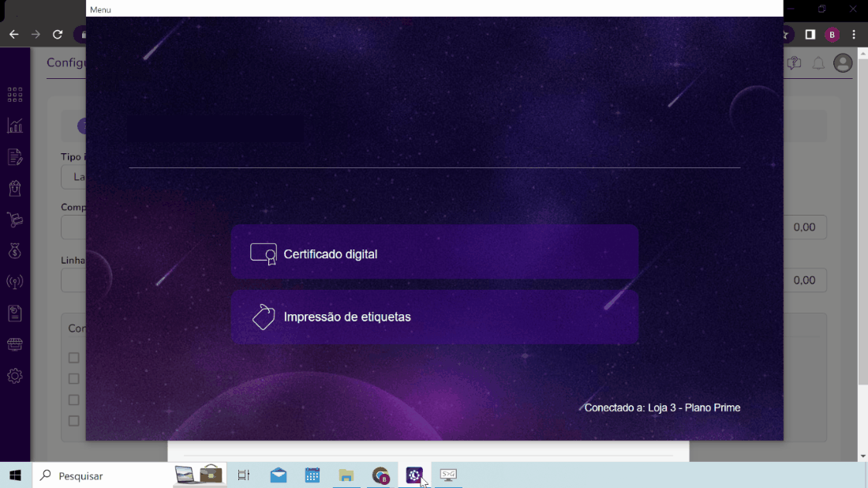Open Mail app on taskbar
Screen dimensions: 868x488
click(x=279, y=475)
